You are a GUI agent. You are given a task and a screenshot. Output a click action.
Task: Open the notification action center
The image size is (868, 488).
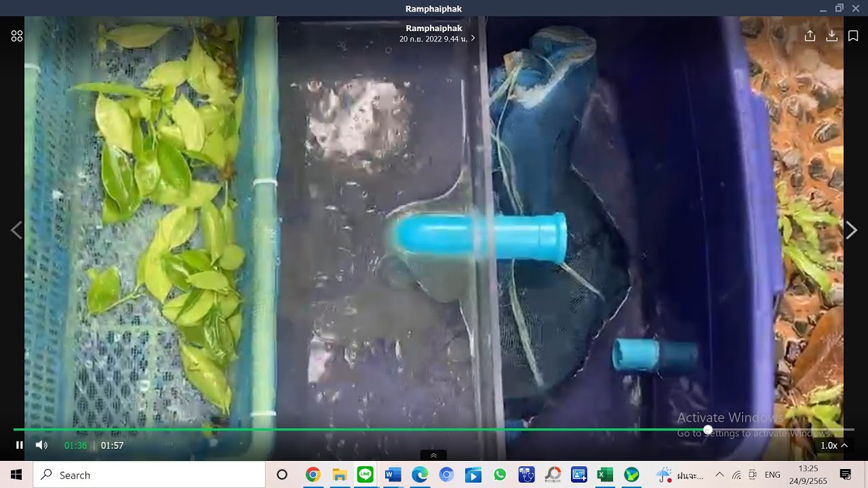(846, 474)
